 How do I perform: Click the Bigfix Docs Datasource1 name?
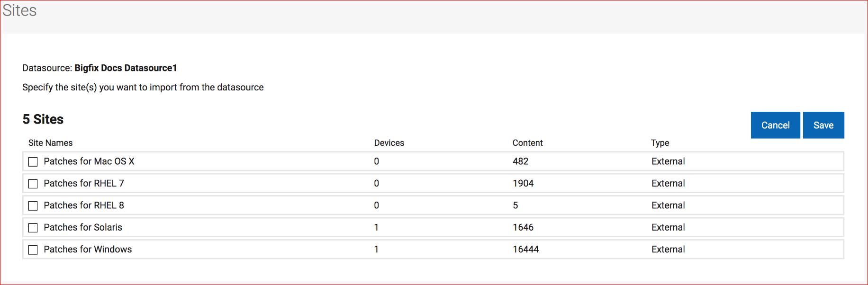point(126,68)
